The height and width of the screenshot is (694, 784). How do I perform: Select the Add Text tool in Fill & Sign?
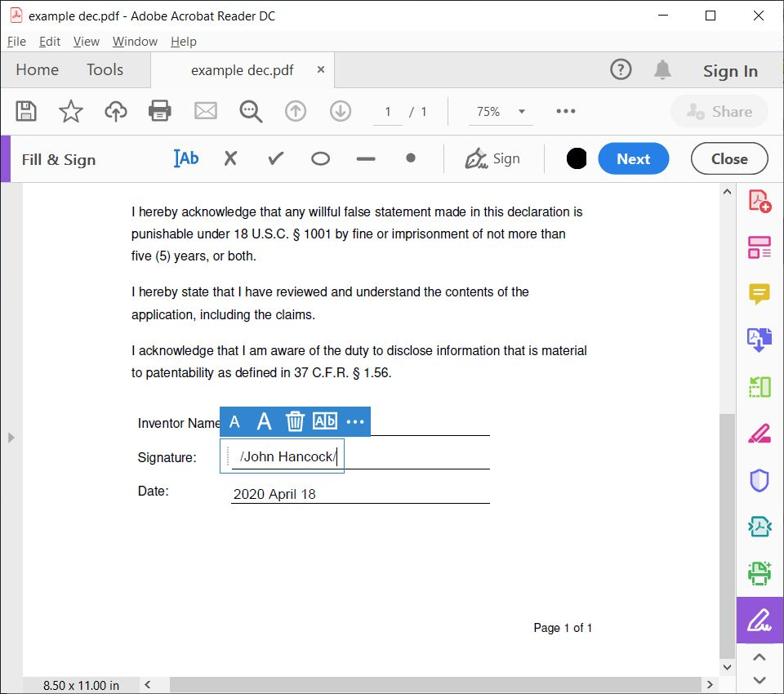pos(186,159)
